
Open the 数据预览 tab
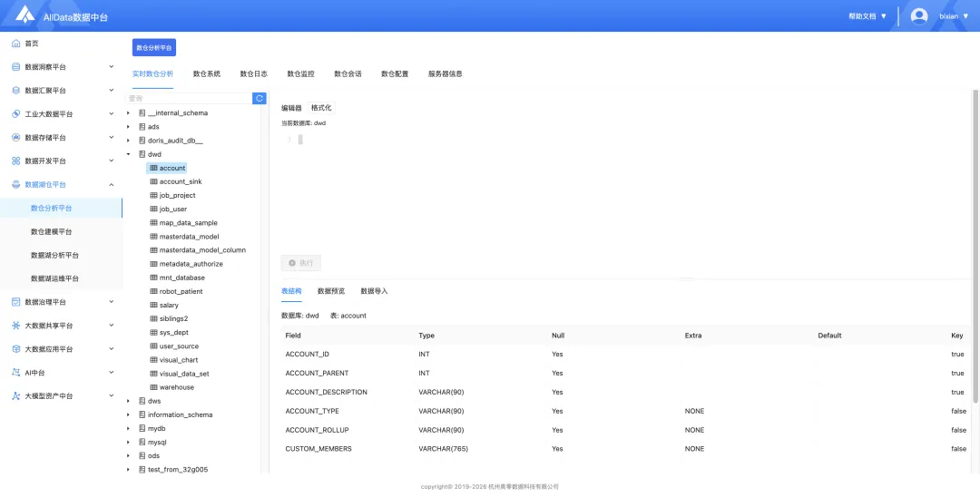(x=330, y=291)
